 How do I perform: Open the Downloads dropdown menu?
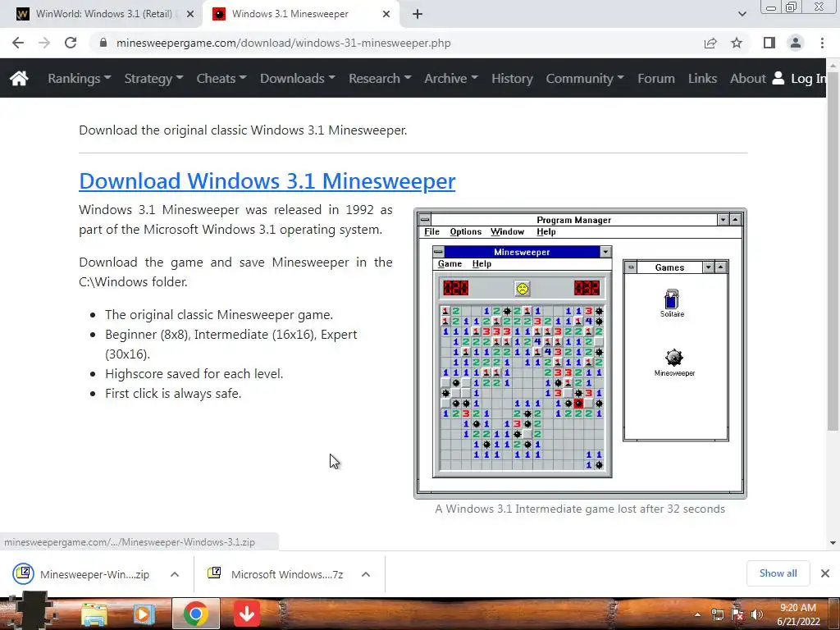[297, 78]
